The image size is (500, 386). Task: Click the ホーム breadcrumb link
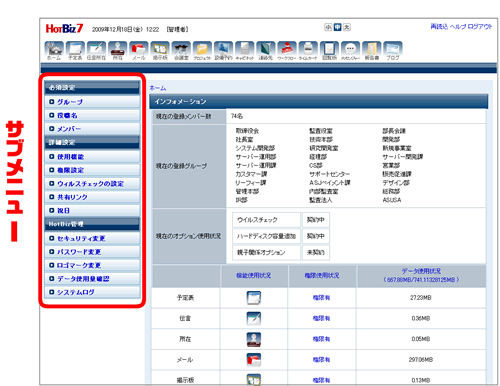(158, 88)
